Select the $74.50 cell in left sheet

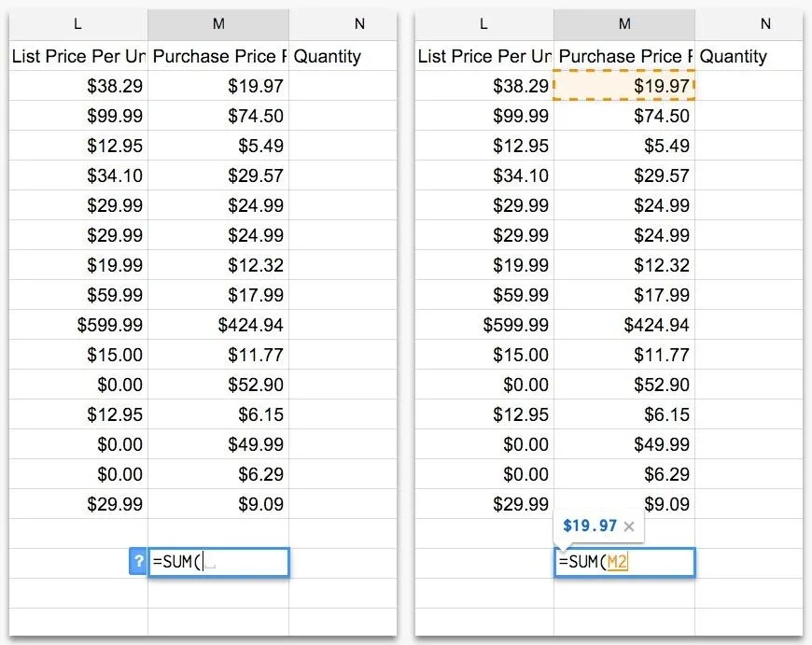coord(218,116)
